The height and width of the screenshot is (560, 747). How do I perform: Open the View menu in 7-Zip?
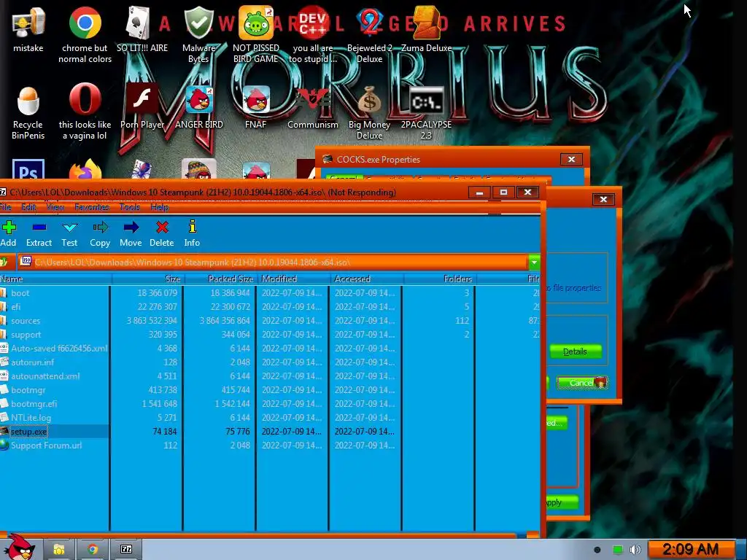click(x=55, y=207)
